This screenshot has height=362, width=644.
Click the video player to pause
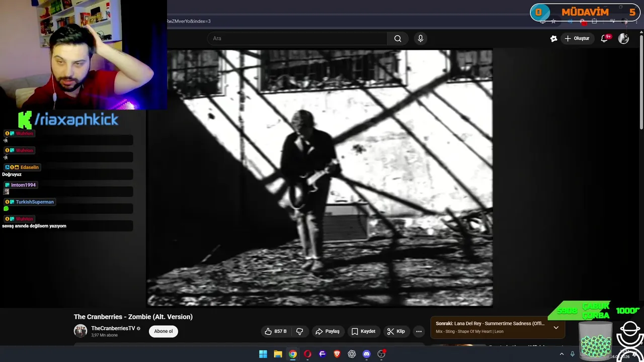pos(319,177)
